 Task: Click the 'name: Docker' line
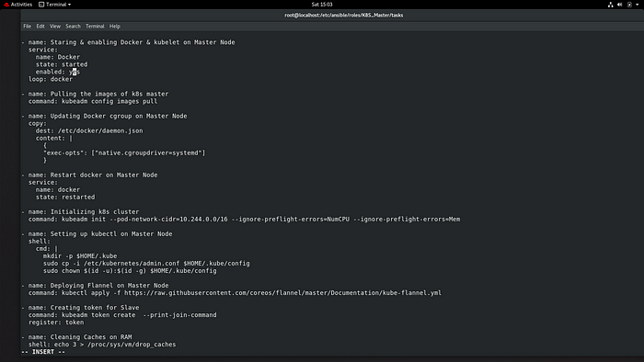click(57, 57)
